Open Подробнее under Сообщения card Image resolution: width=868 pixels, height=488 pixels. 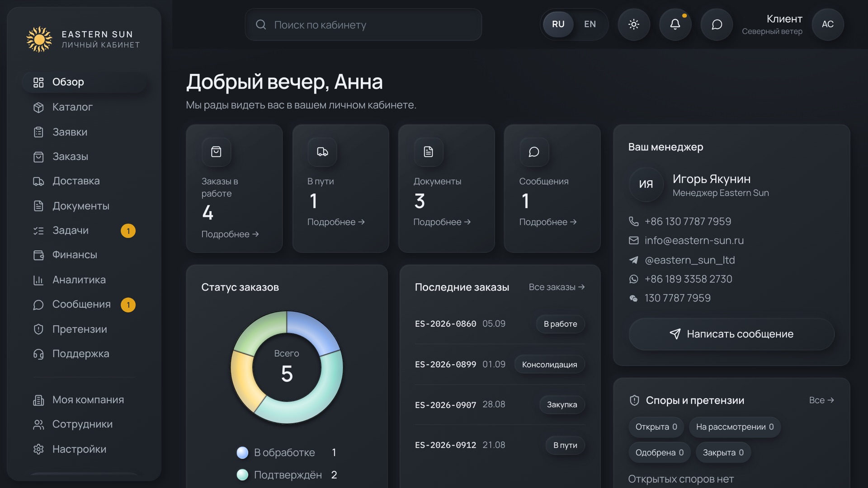point(548,222)
